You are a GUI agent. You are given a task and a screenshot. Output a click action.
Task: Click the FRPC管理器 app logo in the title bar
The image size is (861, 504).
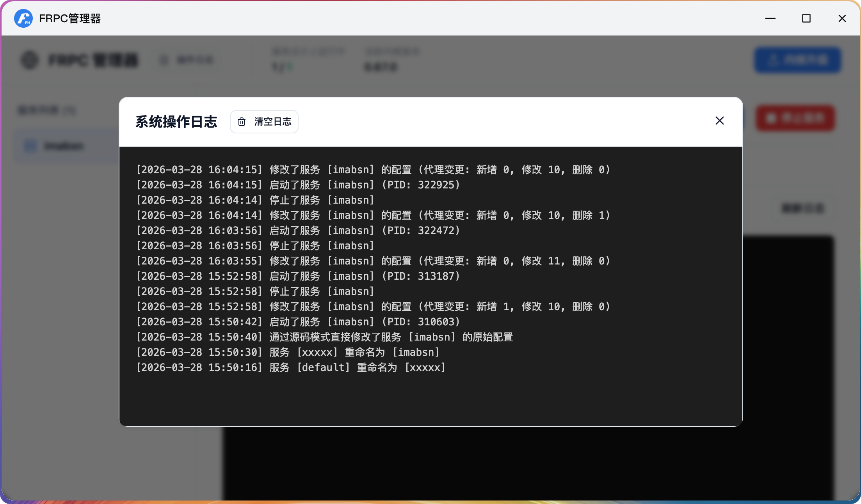click(x=23, y=18)
